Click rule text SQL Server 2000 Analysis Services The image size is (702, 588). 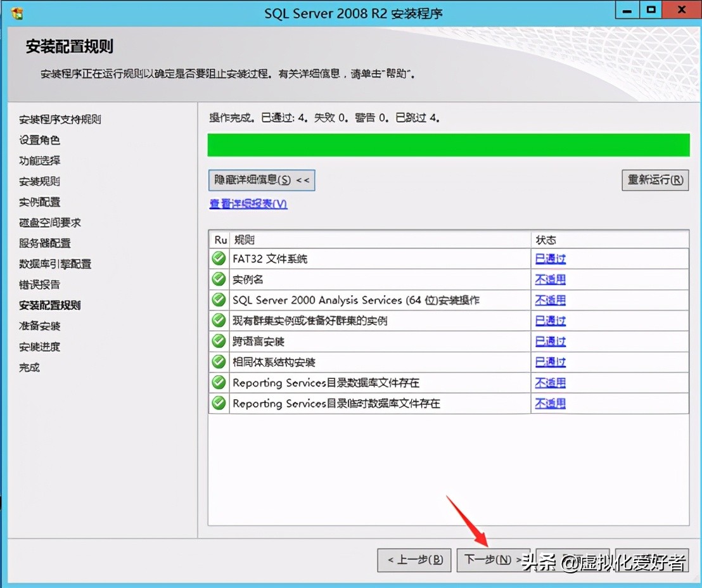[355, 300]
